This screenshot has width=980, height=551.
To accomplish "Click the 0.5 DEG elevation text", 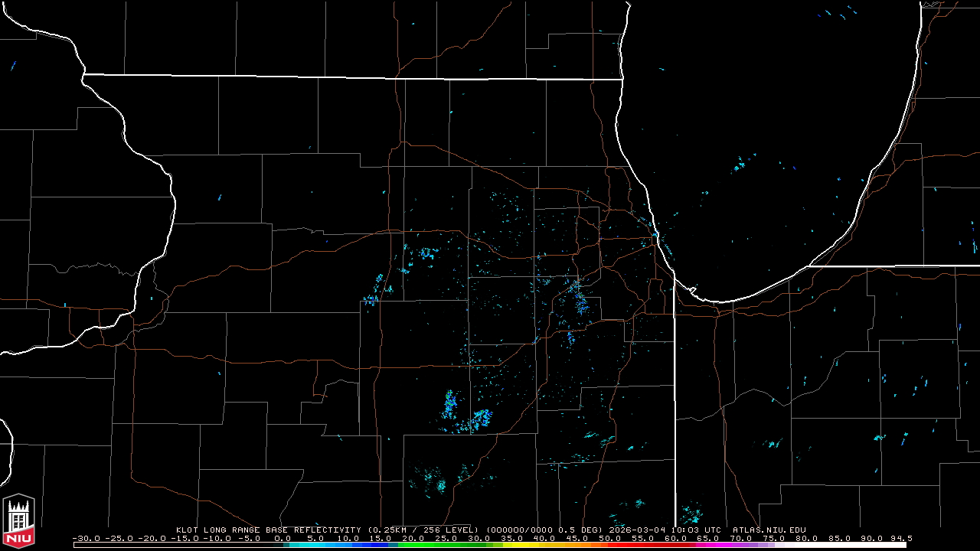I will tap(572, 530).
